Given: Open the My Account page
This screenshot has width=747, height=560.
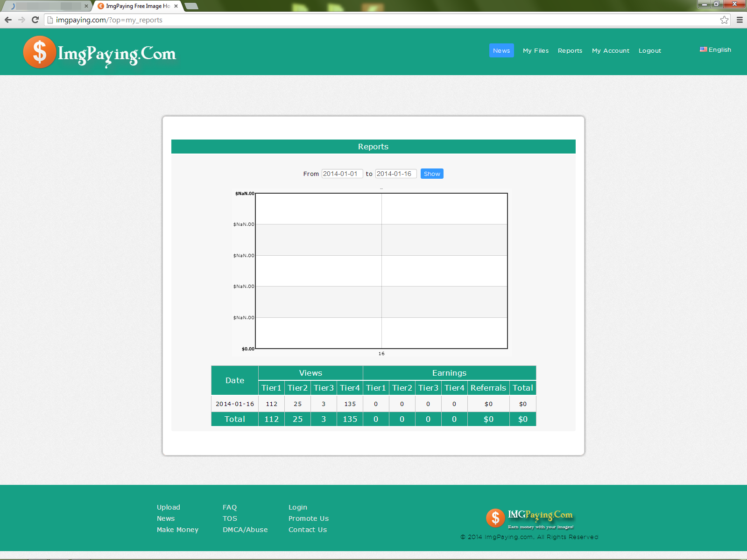Looking at the screenshot, I should point(611,50).
